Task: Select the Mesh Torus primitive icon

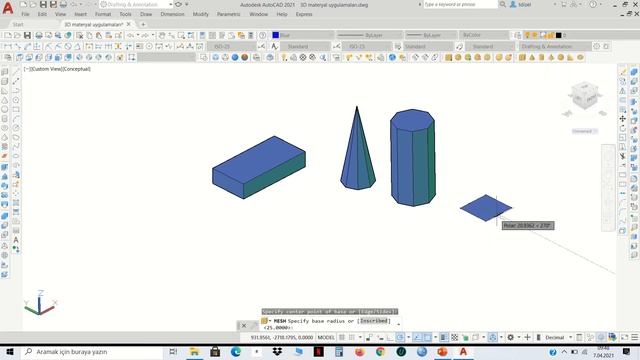Action: click(x=580, y=58)
